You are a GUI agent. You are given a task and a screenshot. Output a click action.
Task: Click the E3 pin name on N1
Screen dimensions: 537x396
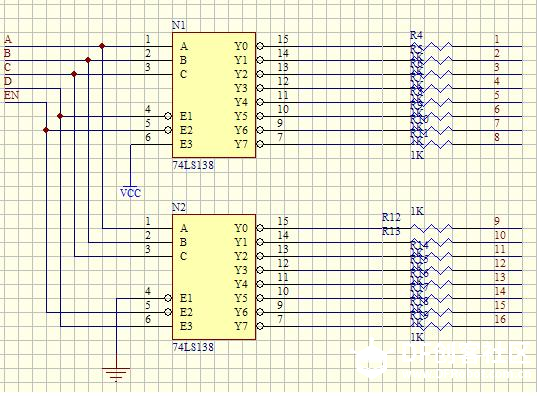pyautogui.click(x=186, y=144)
